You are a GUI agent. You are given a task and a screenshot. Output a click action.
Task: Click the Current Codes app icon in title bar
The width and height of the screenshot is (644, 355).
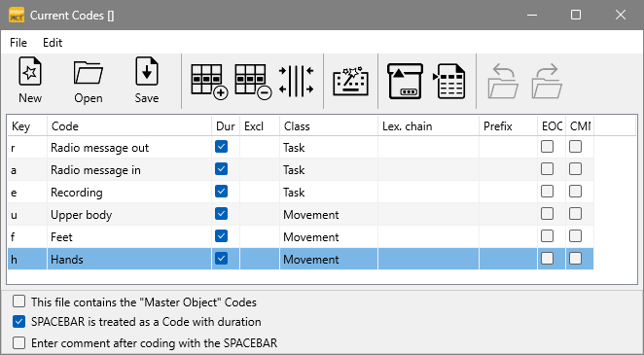click(17, 16)
